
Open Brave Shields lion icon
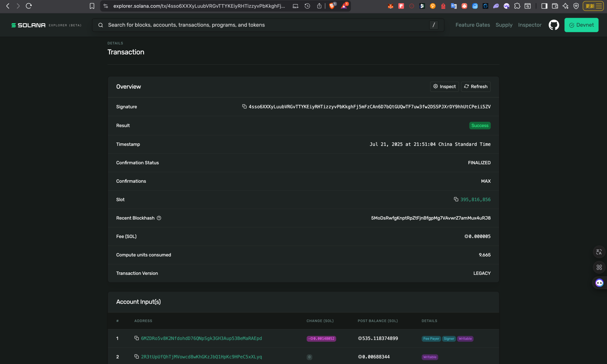tap(332, 6)
